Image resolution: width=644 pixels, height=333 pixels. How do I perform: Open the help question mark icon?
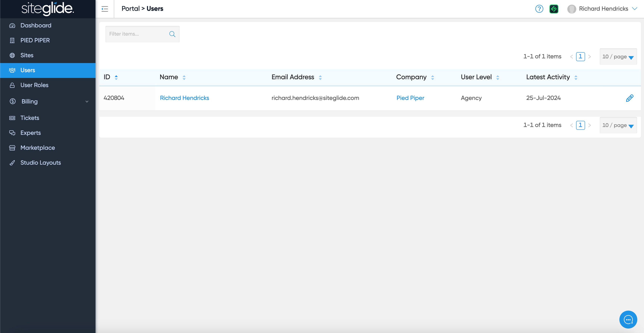point(539,9)
